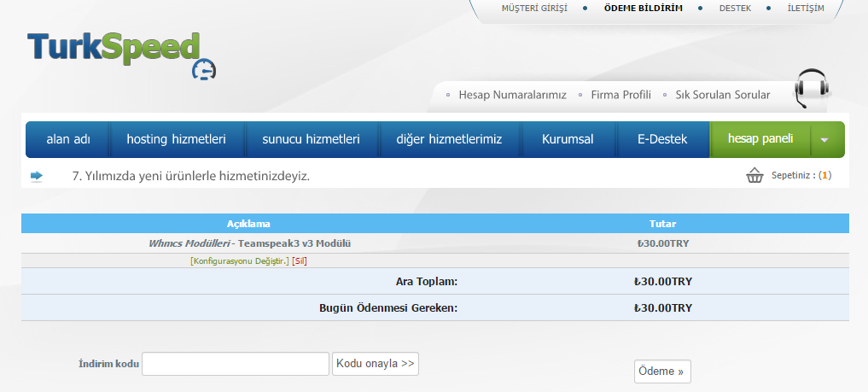Click the Tutar column header
Viewport: 868px width, 392px height.
click(662, 224)
